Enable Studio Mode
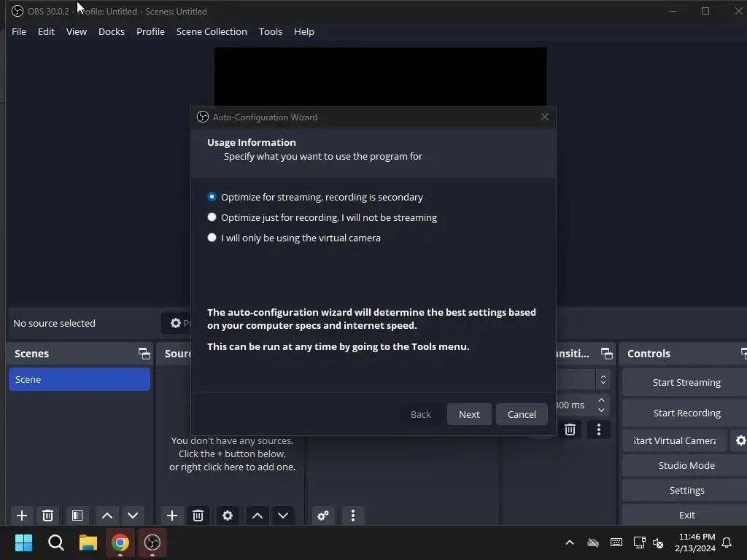This screenshot has height=560, width=747. pyautogui.click(x=686, y=465)
